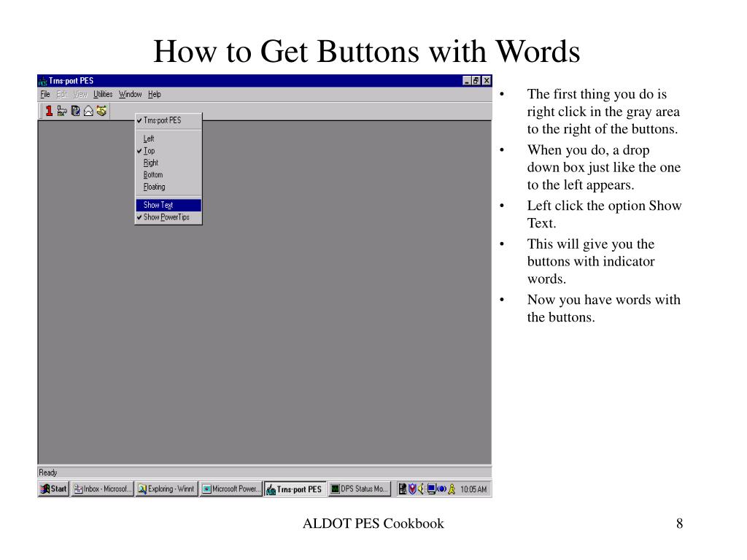Click the computer monitor tray icon
The image size is (747, 560).
(431, 489)
